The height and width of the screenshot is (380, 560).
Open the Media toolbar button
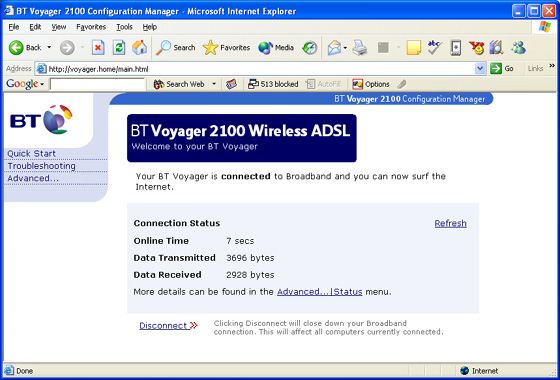(276, 48)
